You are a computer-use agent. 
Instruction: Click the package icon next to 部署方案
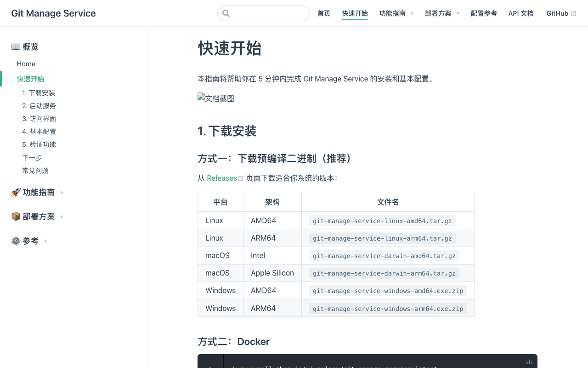(x=15, y=216)
